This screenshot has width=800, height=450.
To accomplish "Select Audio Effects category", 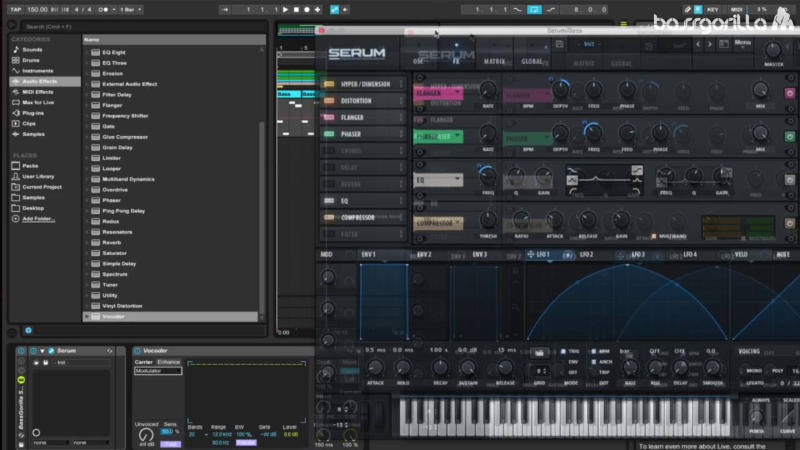I will pyautogui.click(x=45, y=81).
